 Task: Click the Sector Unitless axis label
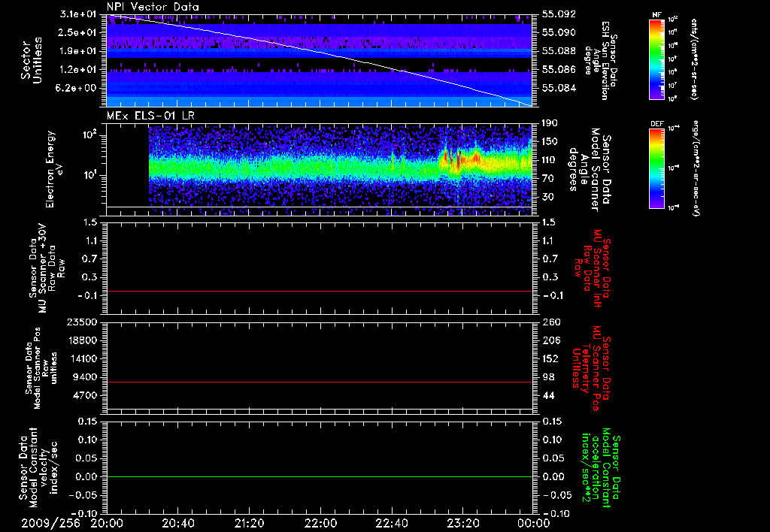point(30,62)
